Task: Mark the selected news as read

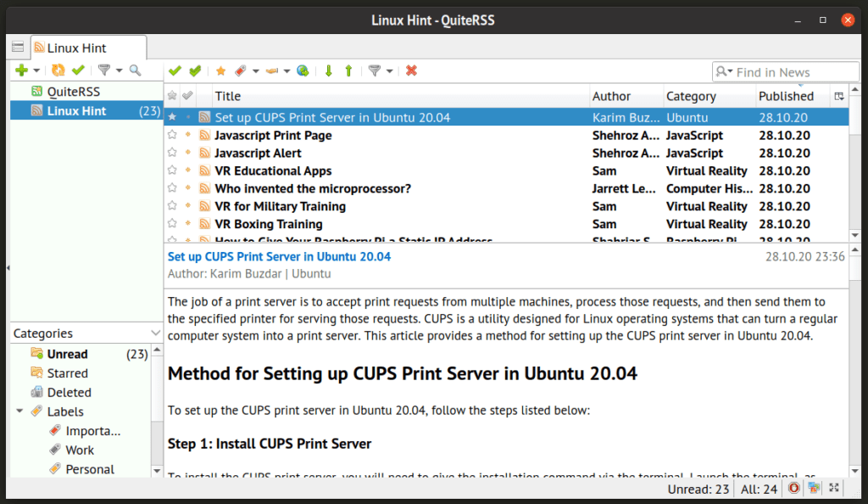Action: tap(175, 70)
